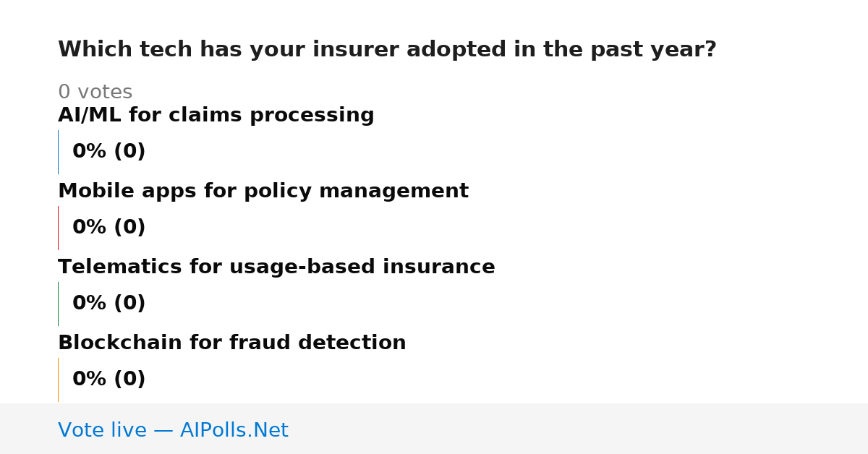Select Mobile apps for policy management option
The image size is (868, 454).
[x=263, y=192]
